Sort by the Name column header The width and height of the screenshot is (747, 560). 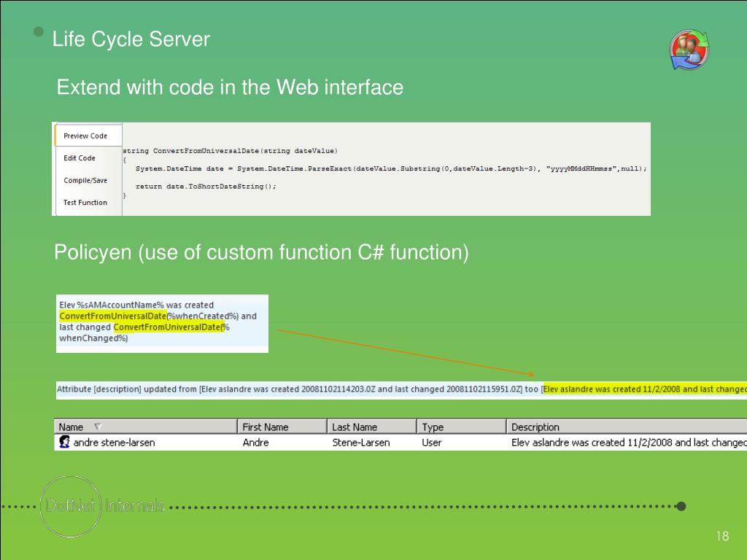coord(145,427)
